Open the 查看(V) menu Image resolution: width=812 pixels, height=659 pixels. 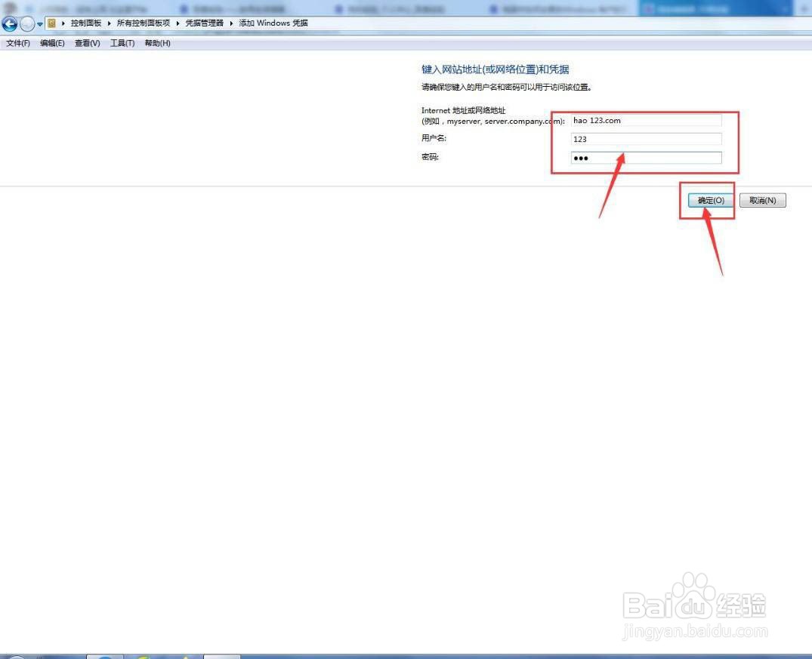(88, 43)
